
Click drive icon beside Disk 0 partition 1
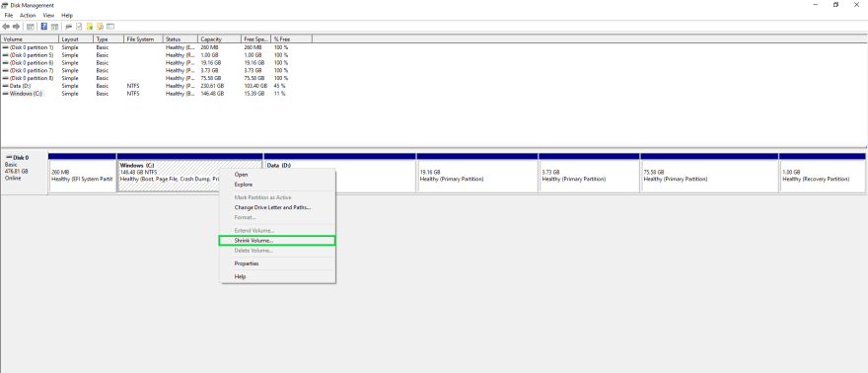pyautogui.click(x=6, y=47)
